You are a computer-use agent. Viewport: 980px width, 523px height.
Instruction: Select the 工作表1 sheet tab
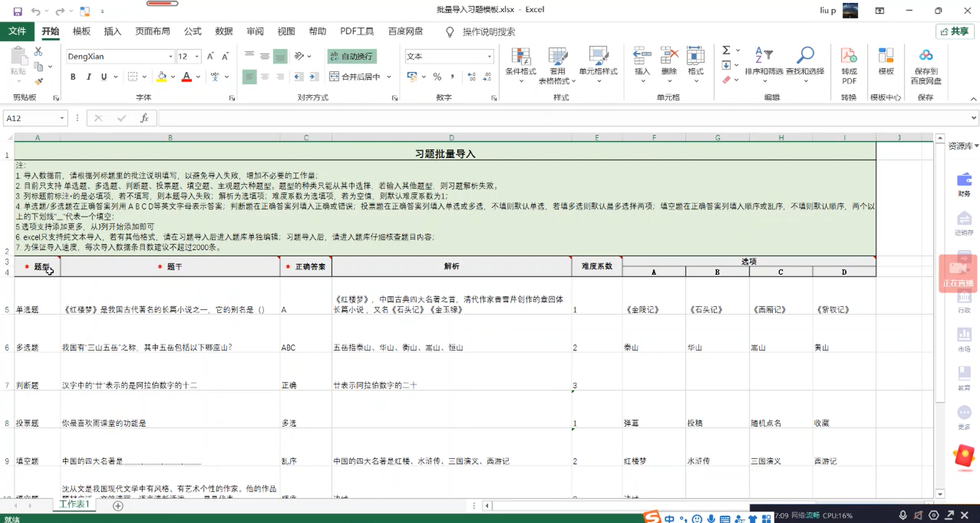pyautogui.click(x=75, y=504)
